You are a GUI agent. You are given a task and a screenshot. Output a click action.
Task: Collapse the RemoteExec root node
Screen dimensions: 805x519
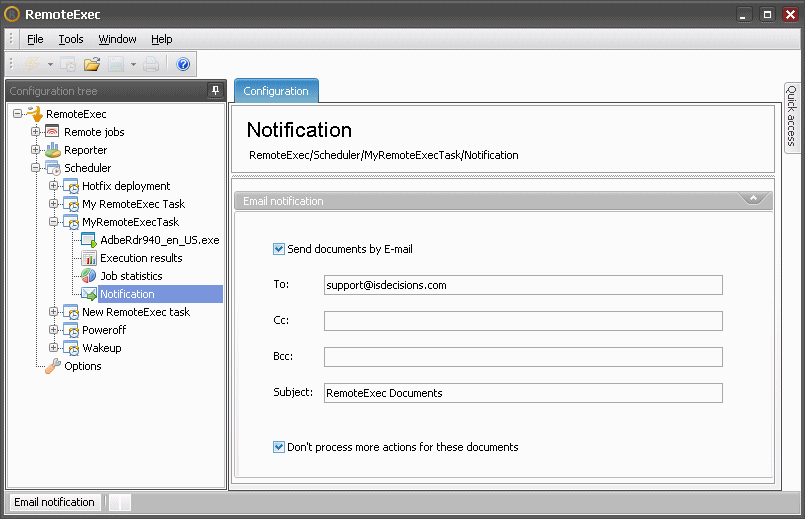pos(18,113)
